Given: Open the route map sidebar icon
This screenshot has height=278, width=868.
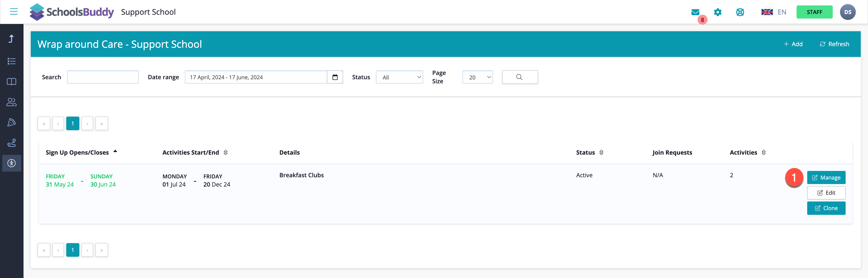Looking at the screenshot, I should click(x=12, y=143).
